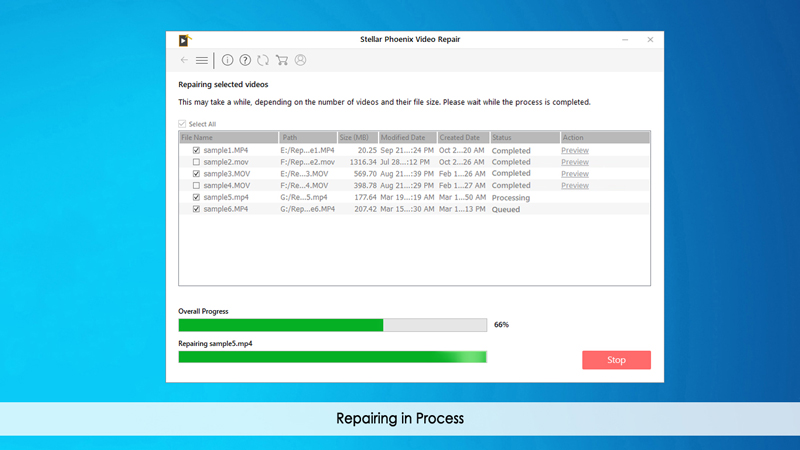The image size is (800, 450).
Task: Select the sample2.mov file name
Action: [226, 162]
